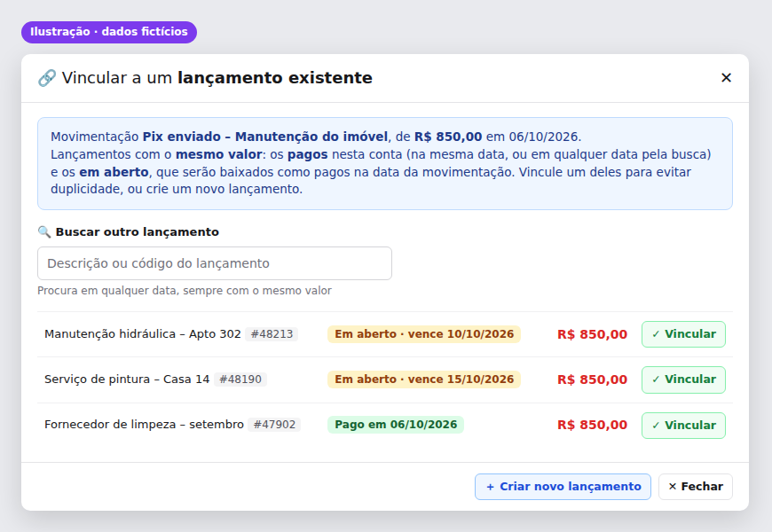Click the hint 'Procura em qualquer data, sempre com o mesmo valor'
The image size is (772, 532).
[185, 291]
